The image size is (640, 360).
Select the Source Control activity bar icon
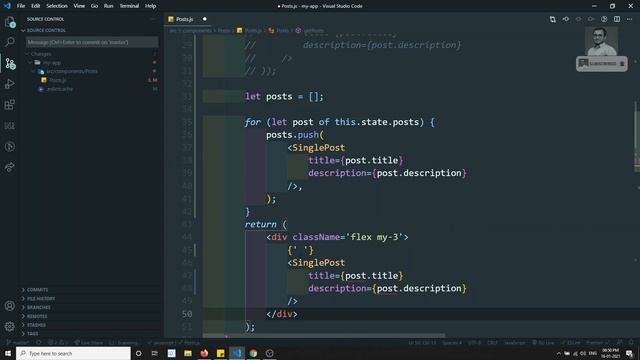tap(10, 63)
